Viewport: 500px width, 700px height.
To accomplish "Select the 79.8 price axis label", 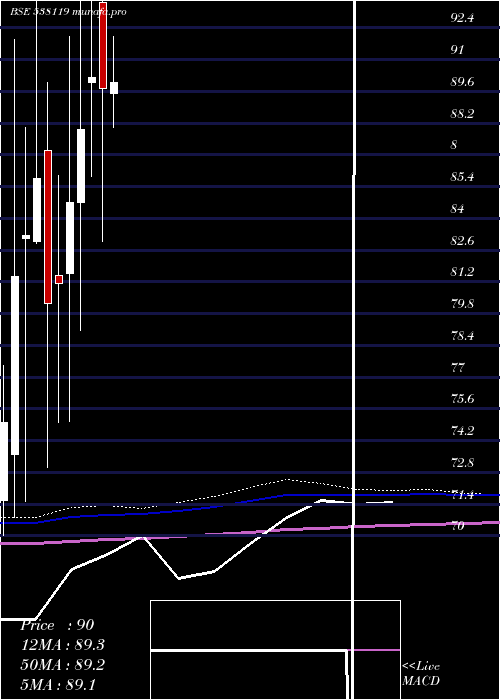I will click(x=462, y=304).
